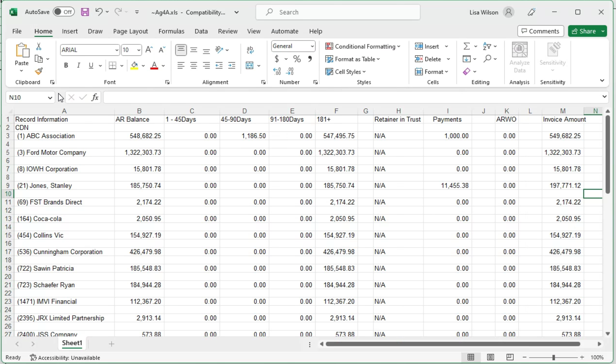Click the Share button

pos(584,31)
